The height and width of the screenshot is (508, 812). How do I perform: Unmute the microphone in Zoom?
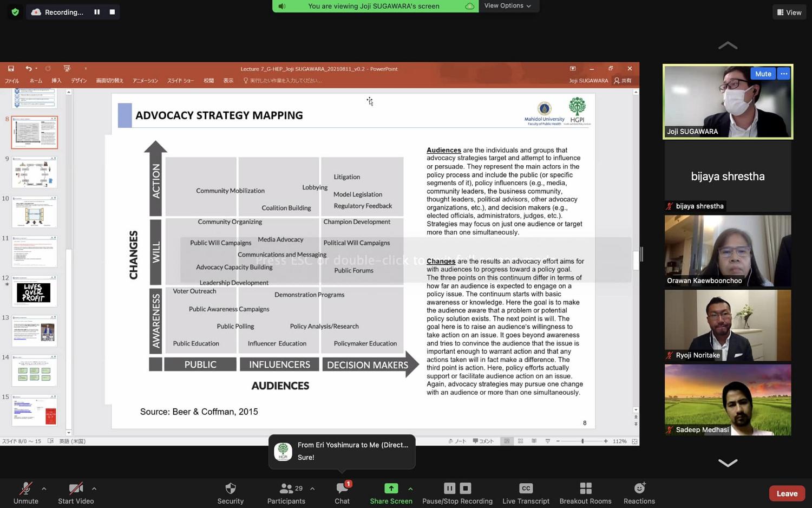[25, 493]
